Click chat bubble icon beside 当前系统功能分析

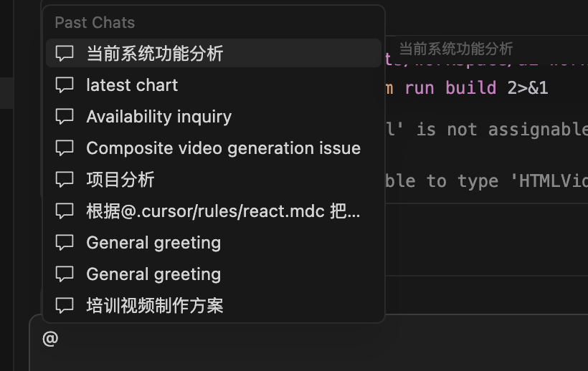coord(65,54)
